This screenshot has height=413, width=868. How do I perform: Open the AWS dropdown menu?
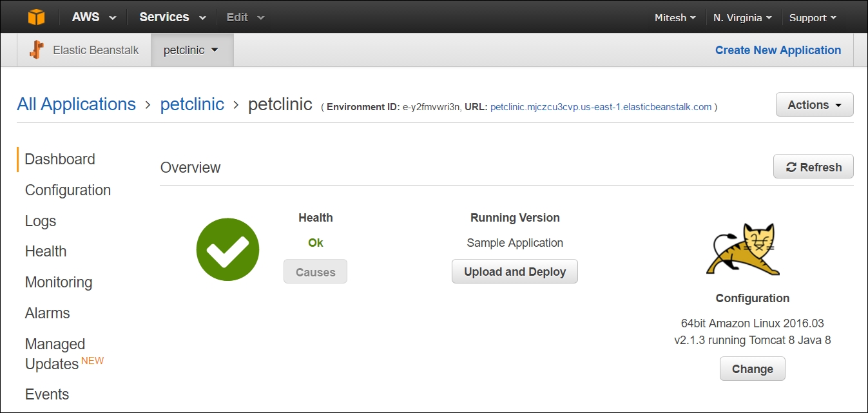[x=94, y=17]
